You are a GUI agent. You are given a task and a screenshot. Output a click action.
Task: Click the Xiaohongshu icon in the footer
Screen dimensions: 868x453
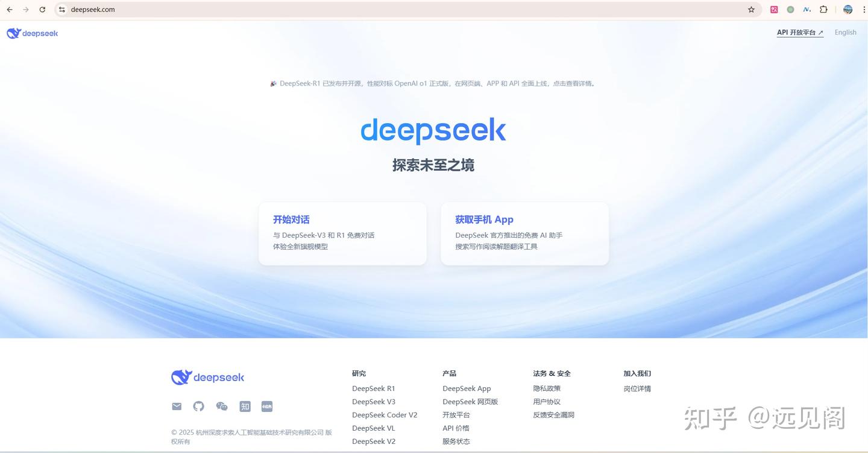tap(267, 406)
